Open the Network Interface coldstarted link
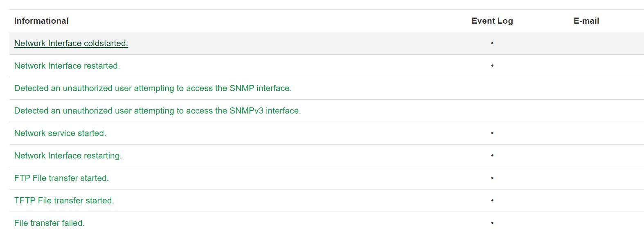 click(71, 43)
